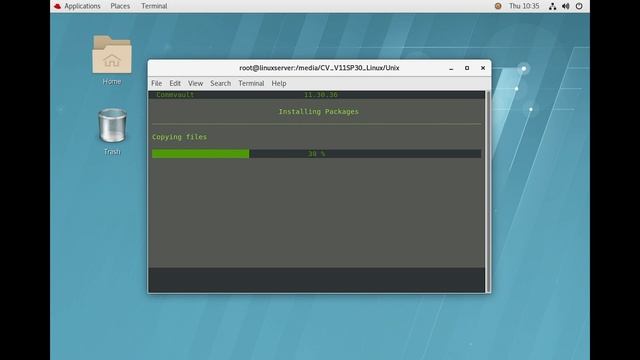Screen dimensions: 640x360
Task: Open the Terminal menu in window menubar
Action: (x=251, y=83)
